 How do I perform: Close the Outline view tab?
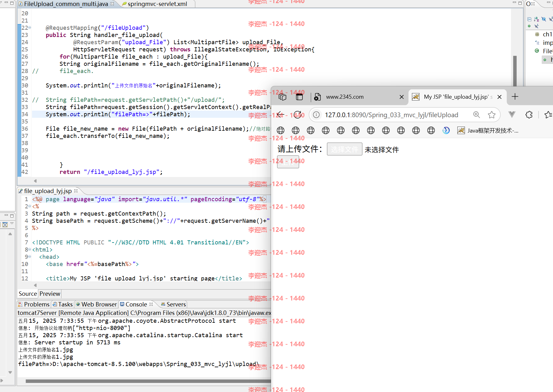pyautogui.click(x=533, y=4)
